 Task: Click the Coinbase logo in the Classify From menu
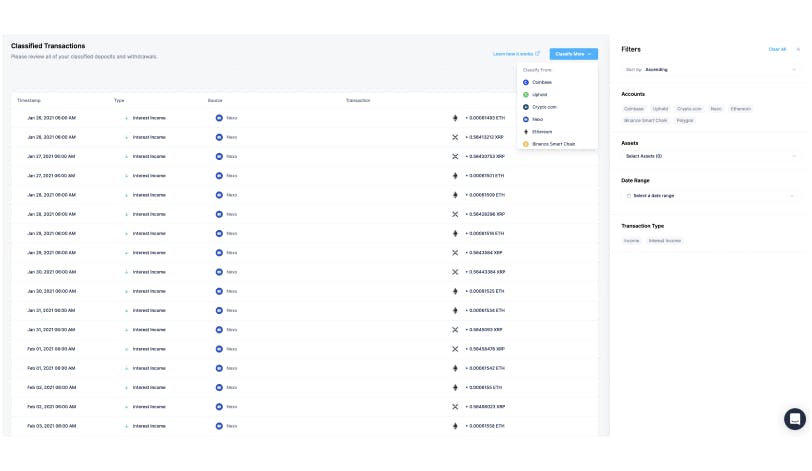click(x=526, y=82)
